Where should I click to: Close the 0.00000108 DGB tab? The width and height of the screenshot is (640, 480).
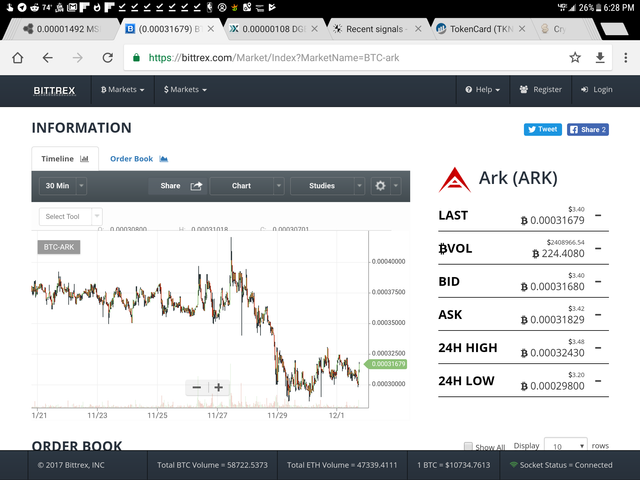(314, 29)
